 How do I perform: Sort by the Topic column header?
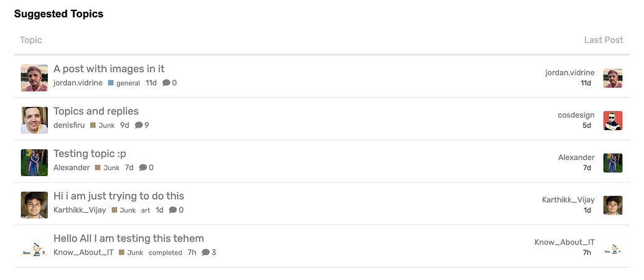[x=31, y=40]
